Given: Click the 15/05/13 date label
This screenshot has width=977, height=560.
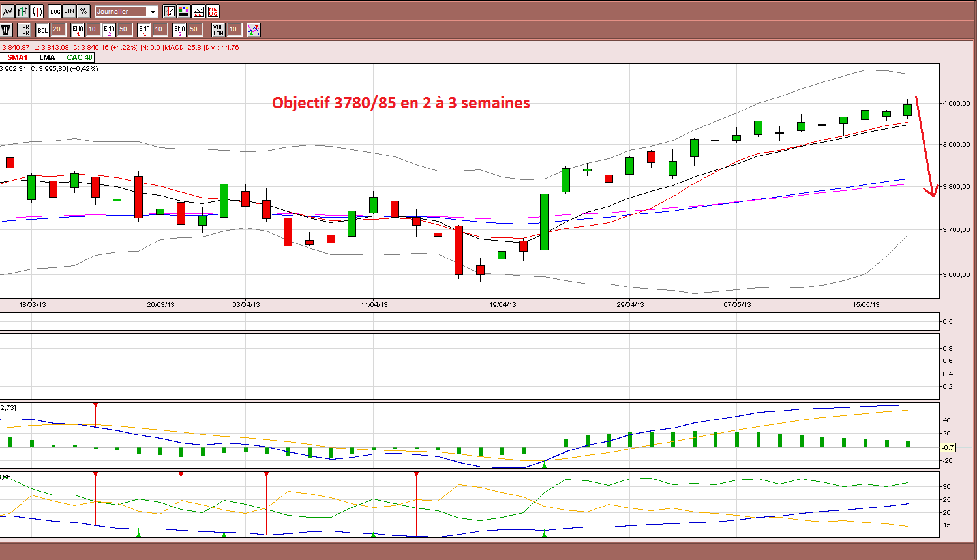Looking at the screenshot, I should click(x=865, y=304).
